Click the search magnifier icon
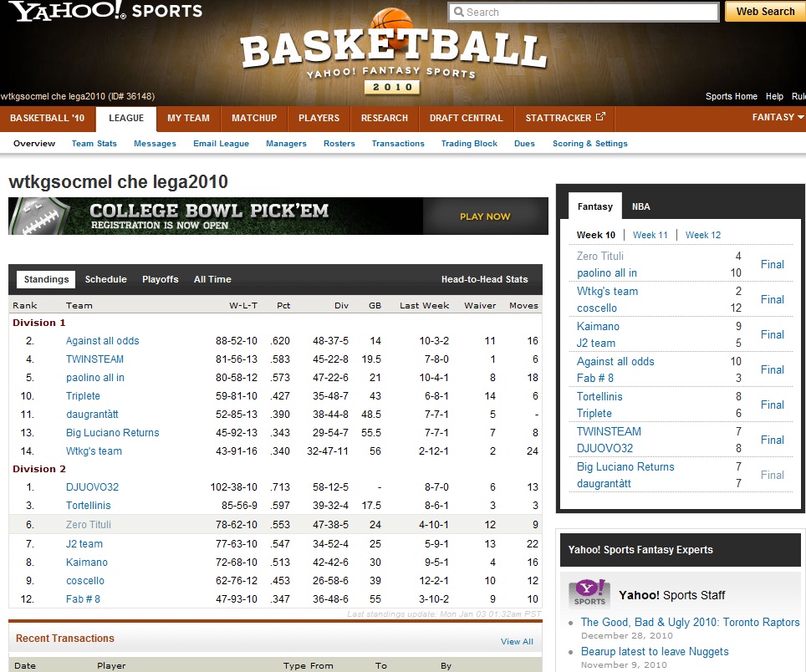806x672 pixels. [x=457, y=13]
